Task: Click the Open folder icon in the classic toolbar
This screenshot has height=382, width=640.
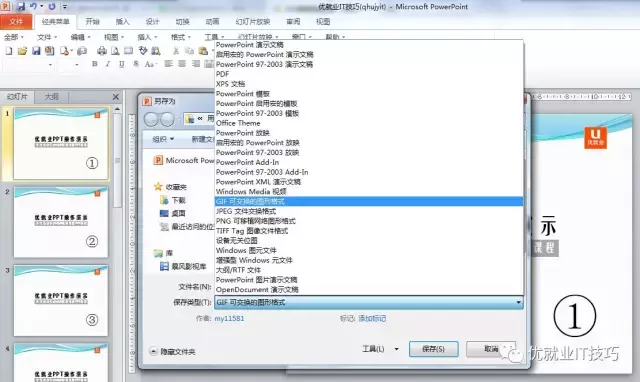Action: [22, 51]
